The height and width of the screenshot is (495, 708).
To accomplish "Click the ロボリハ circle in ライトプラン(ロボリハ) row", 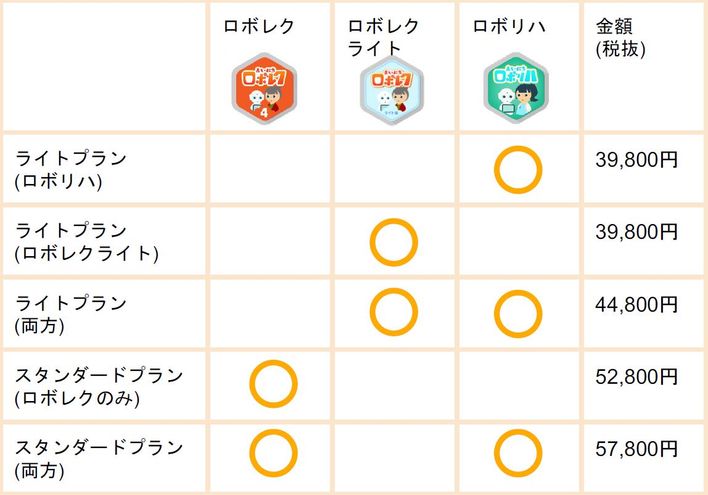I will [518, 170].
